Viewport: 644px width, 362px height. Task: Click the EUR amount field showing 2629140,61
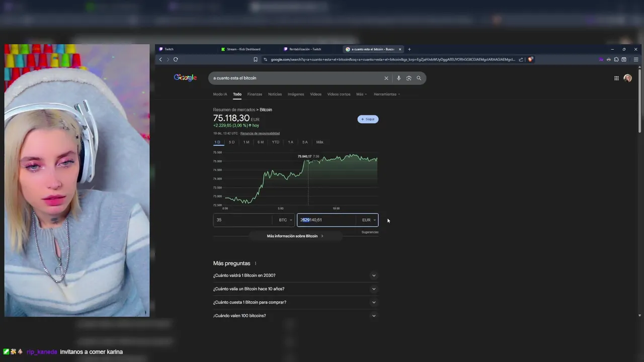coord(327,220)
